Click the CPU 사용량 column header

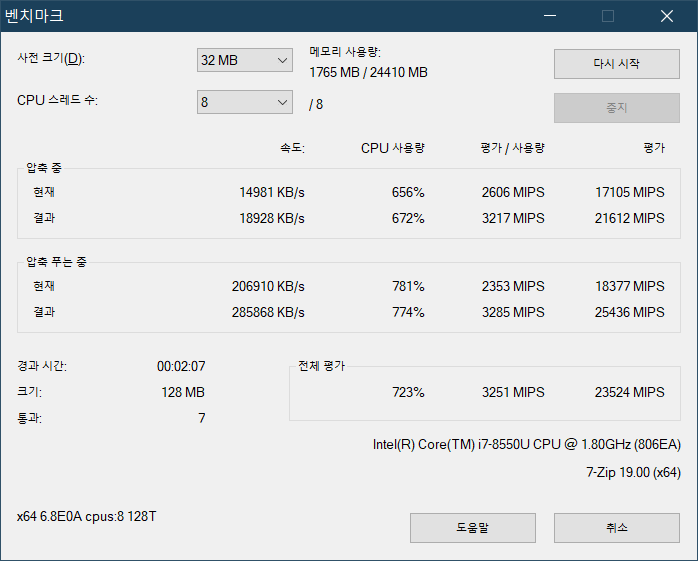(393, 148)
